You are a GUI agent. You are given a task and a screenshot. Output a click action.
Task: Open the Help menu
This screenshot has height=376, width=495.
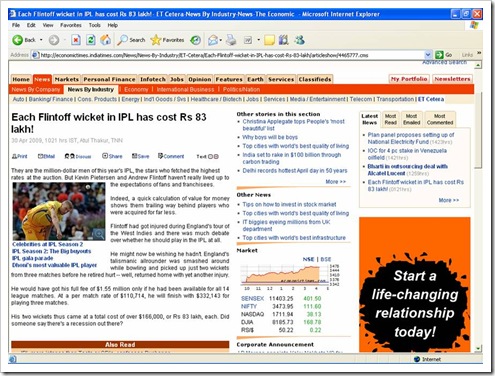[112, 25]
